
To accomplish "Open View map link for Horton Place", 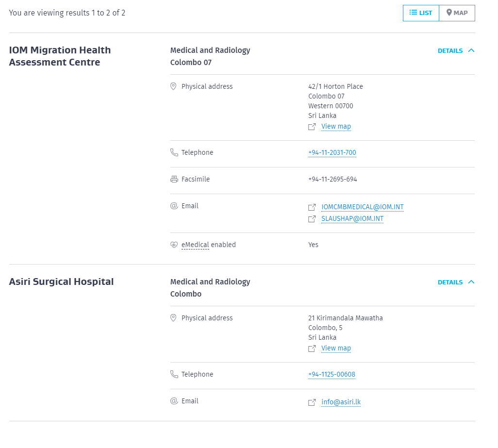I will click(336, 126).
